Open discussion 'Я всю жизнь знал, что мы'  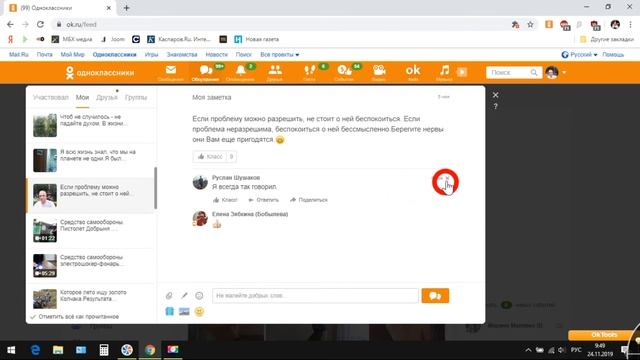(91, 160)
